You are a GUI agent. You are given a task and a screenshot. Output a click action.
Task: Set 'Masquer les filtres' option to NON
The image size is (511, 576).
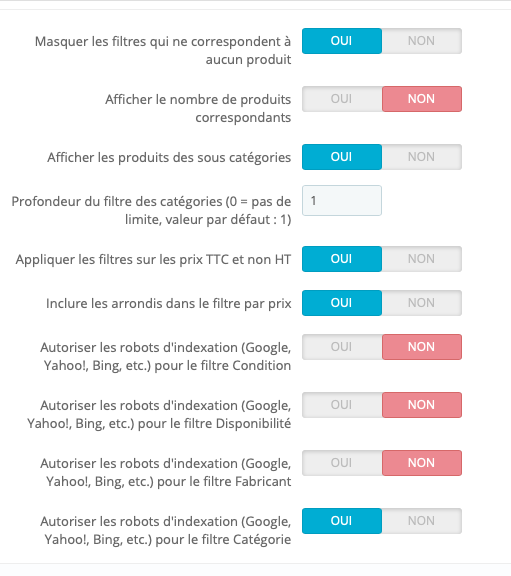422,41
